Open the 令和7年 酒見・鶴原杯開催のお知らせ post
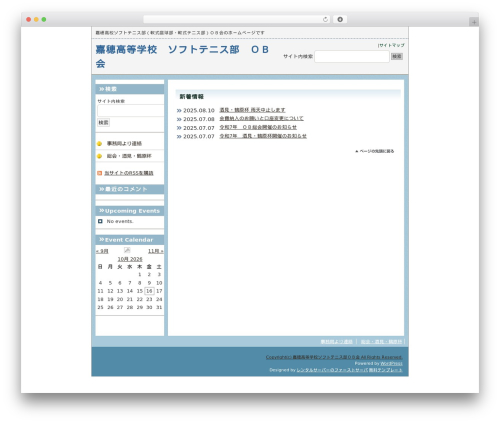Screen dimensions: 500x423 click(x=263, y=136)
